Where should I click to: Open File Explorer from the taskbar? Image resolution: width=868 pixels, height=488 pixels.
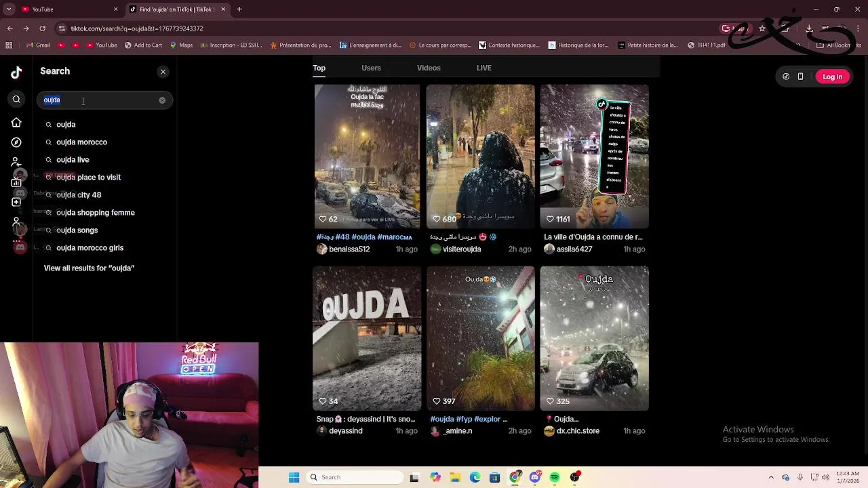(455, 477)
